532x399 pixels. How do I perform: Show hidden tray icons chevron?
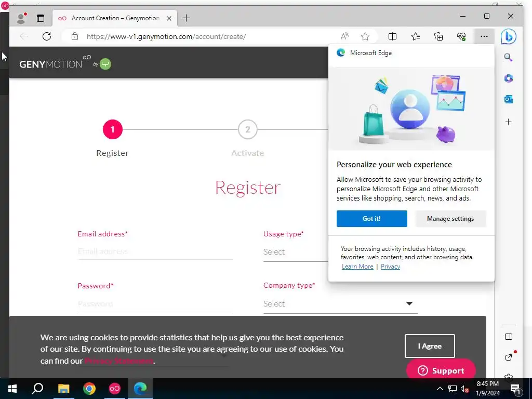(440, 389)
